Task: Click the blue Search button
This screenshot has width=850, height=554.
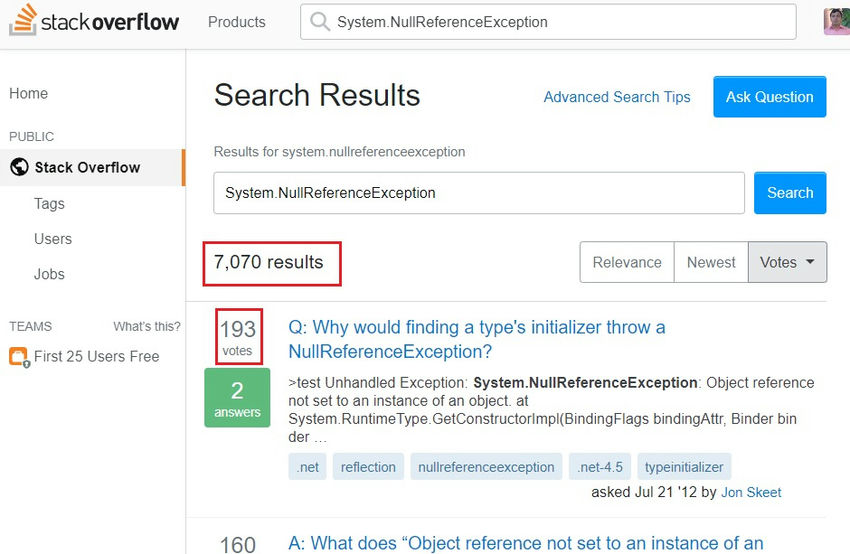Action: [x=790, y=193]
